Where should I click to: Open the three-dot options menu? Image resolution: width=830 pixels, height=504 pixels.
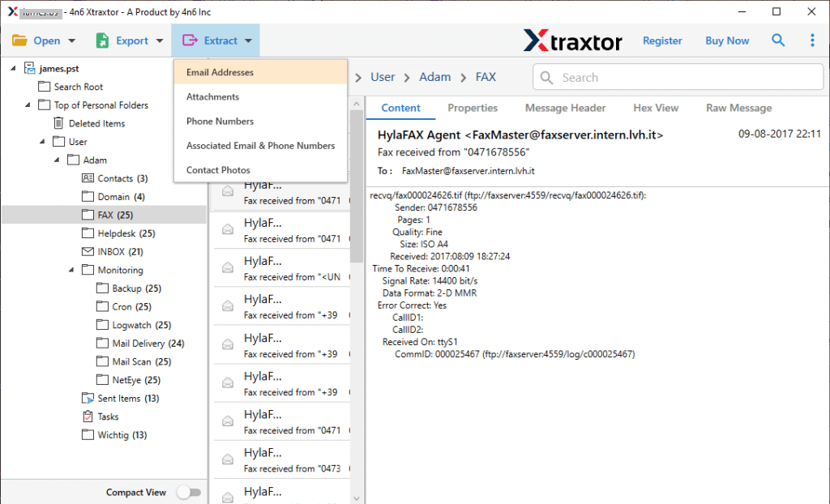[x=813, y=39]
